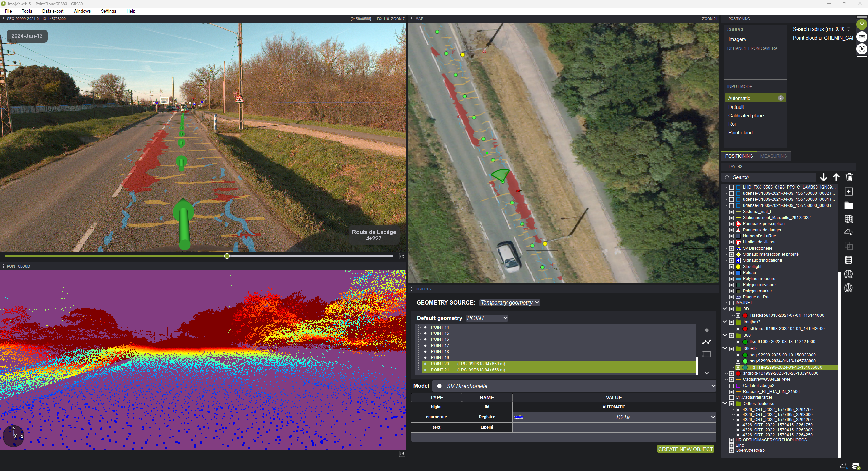The height and width of the screenshot is (471, 868).
Task: Click the selection cursor frame icon
Action: point(862,49)
